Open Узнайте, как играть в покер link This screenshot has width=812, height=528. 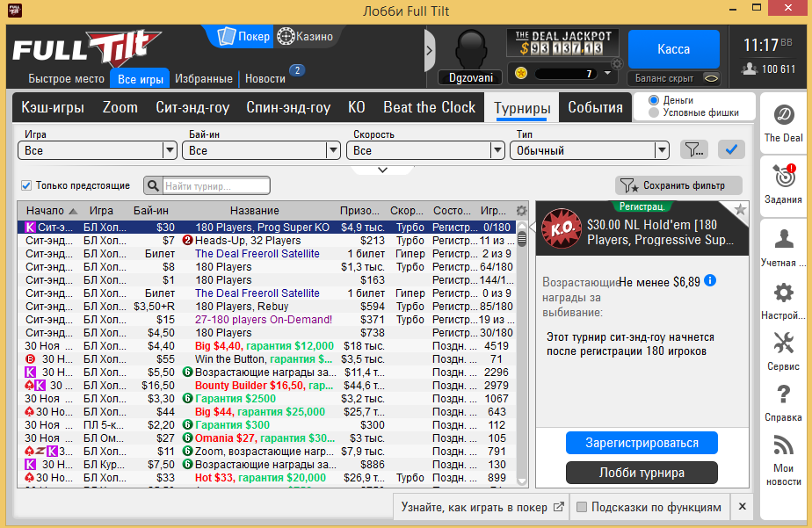tap(482, 507)
